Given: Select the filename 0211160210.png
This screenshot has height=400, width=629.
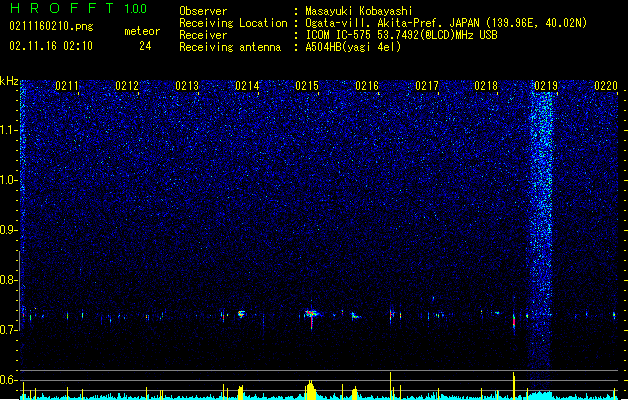Looking at the screenshot, I should point(51,26).
